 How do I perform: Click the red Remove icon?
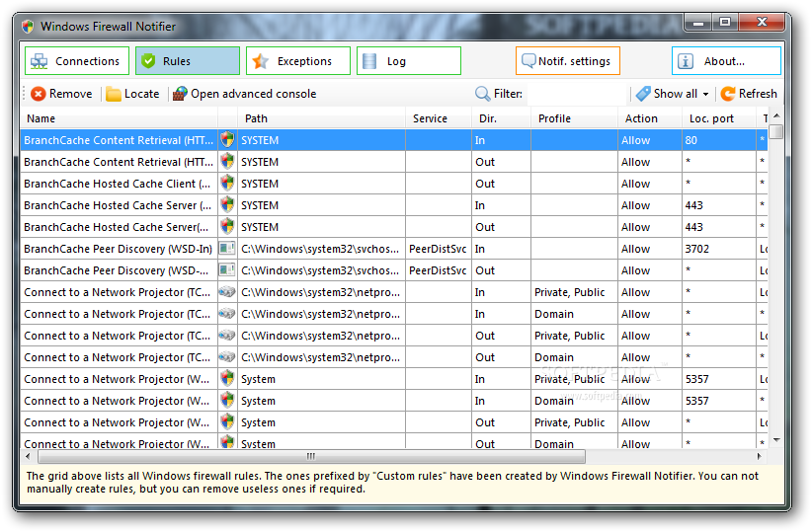(39, 94)
